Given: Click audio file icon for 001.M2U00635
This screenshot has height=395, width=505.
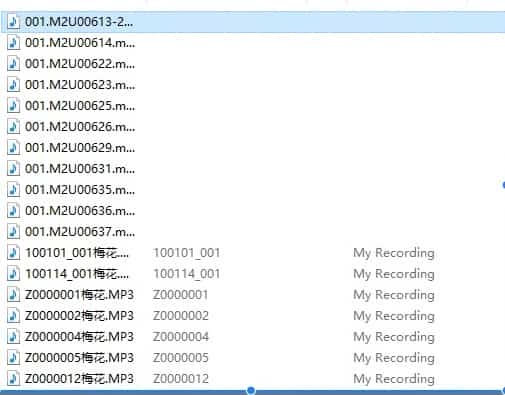Looking at the screenshot, I should tap(13, 190).
